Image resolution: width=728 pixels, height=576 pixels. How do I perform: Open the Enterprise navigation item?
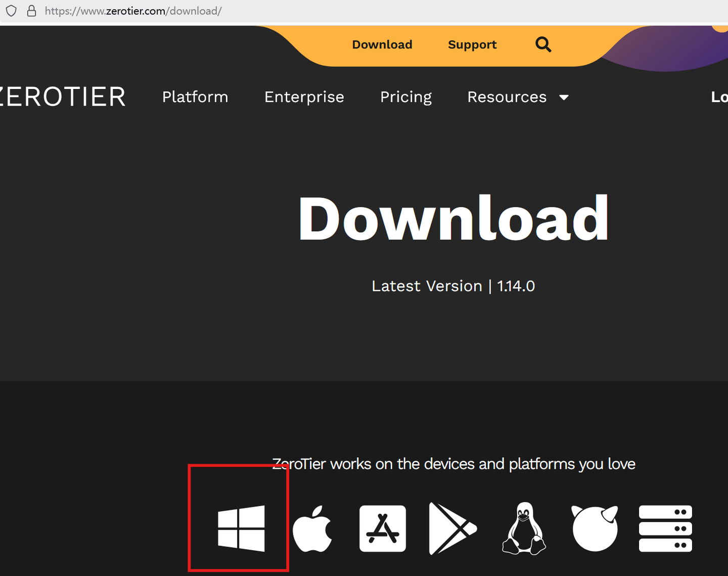coord(304,97)
